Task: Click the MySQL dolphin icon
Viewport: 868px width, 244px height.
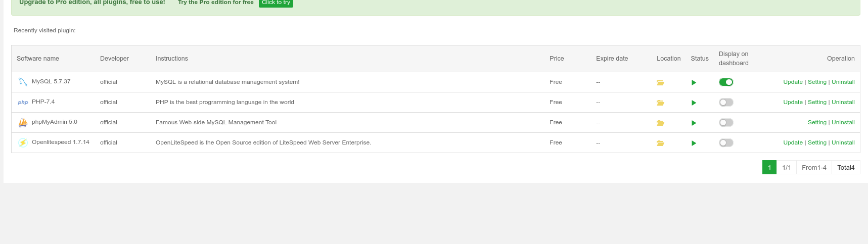Action: click(x=23, y=82)
